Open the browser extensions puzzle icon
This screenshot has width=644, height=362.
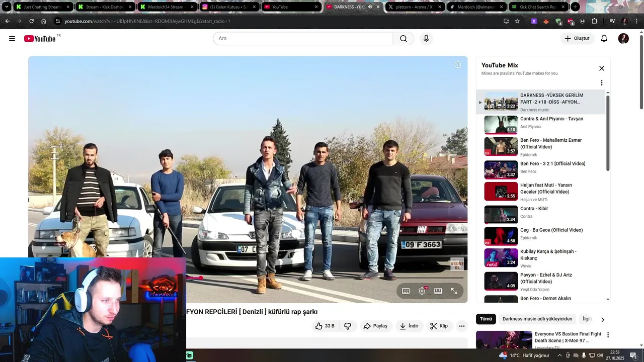pyautogui.click(x=595, y=21)
